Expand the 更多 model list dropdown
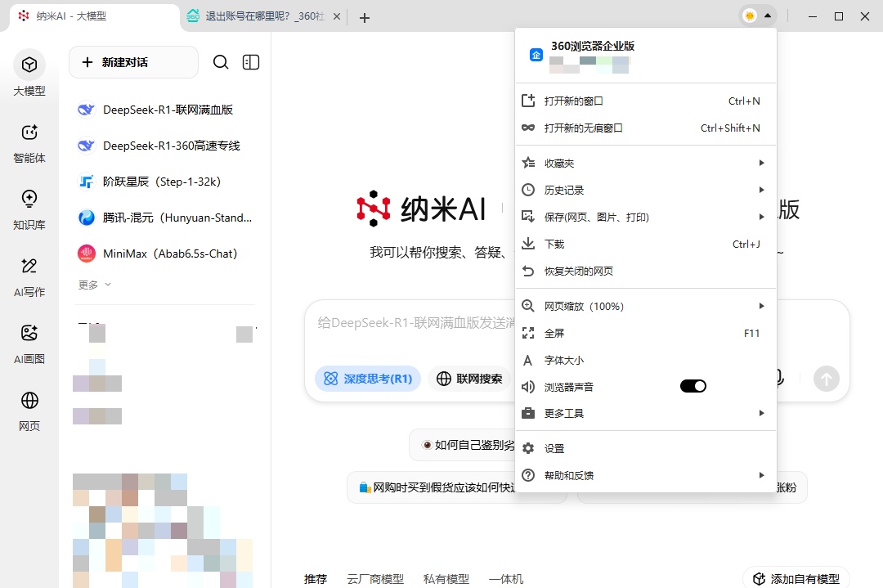 pyautogui.click(x=94, y=284)
